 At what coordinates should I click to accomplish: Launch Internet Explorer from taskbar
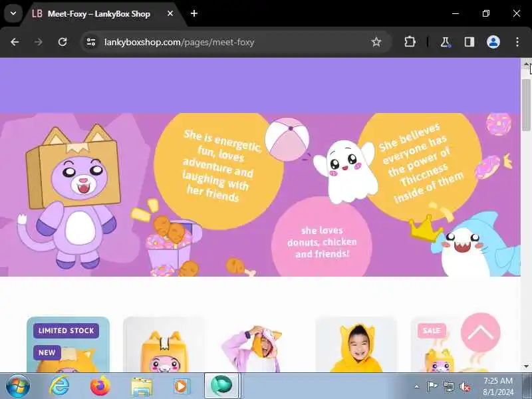tap(59, 386)
